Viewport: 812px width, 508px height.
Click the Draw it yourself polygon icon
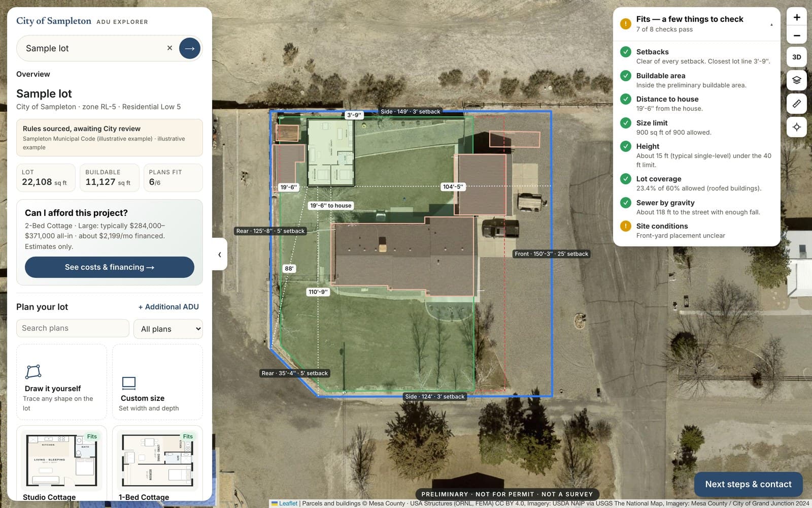coord(33,371)
